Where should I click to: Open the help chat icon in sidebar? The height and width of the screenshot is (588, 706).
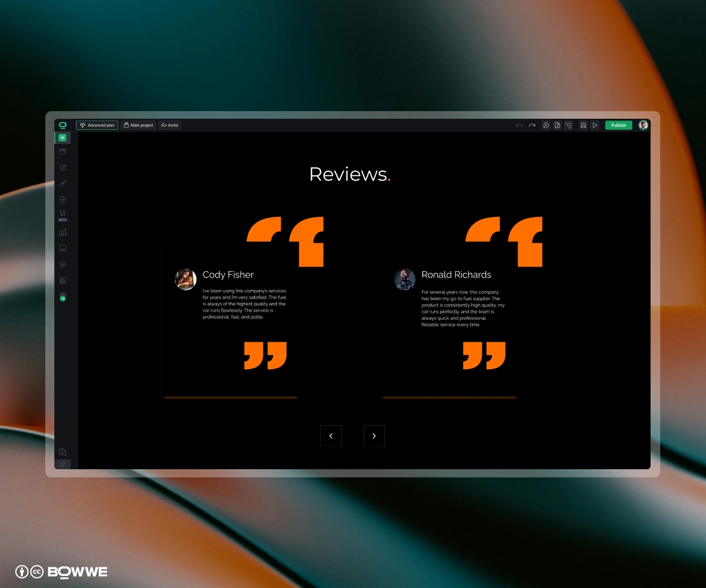tap(62, 452)
